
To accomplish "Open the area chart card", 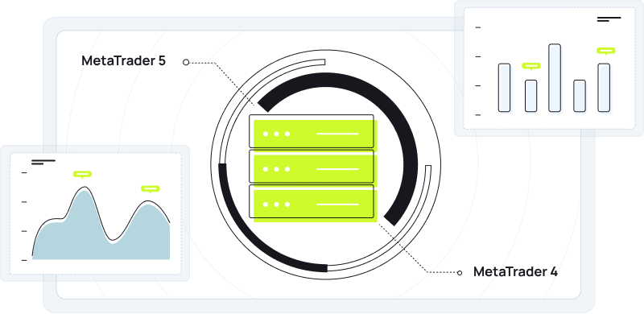I will (x=95, y=213).
